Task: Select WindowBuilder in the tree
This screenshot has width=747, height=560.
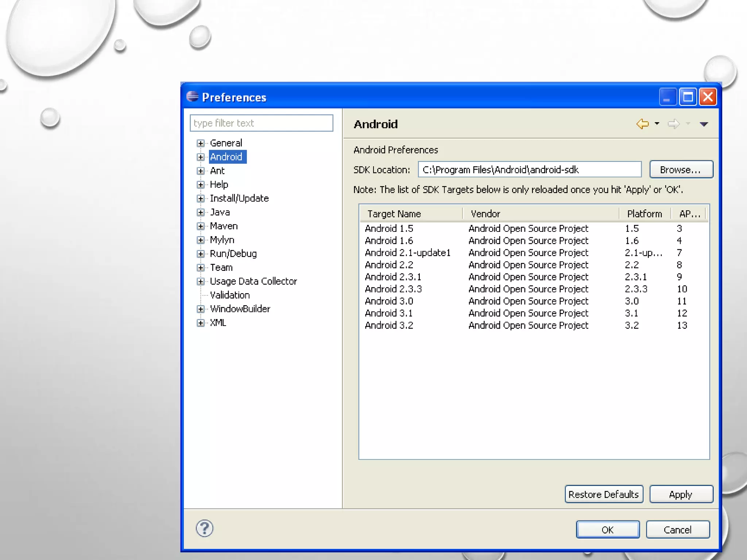Action: [240, 309]
